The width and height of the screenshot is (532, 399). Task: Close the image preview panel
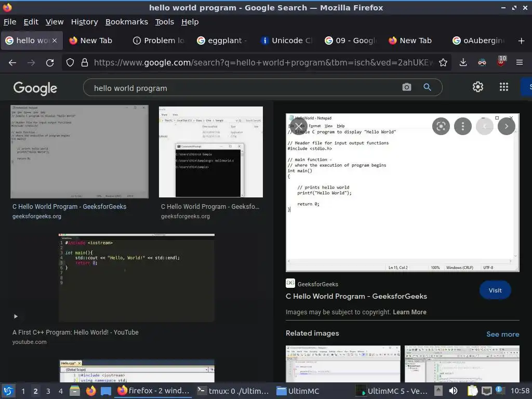pos(298,126)
